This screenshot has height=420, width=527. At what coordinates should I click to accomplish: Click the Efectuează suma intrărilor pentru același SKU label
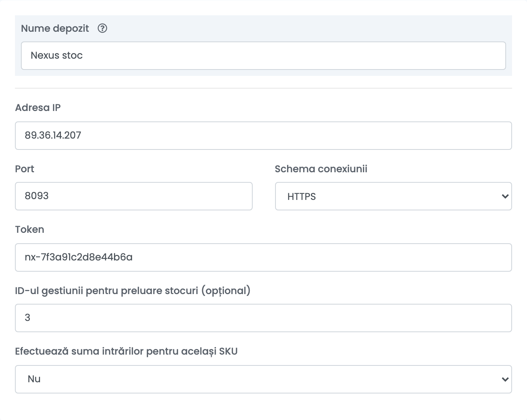126,351
